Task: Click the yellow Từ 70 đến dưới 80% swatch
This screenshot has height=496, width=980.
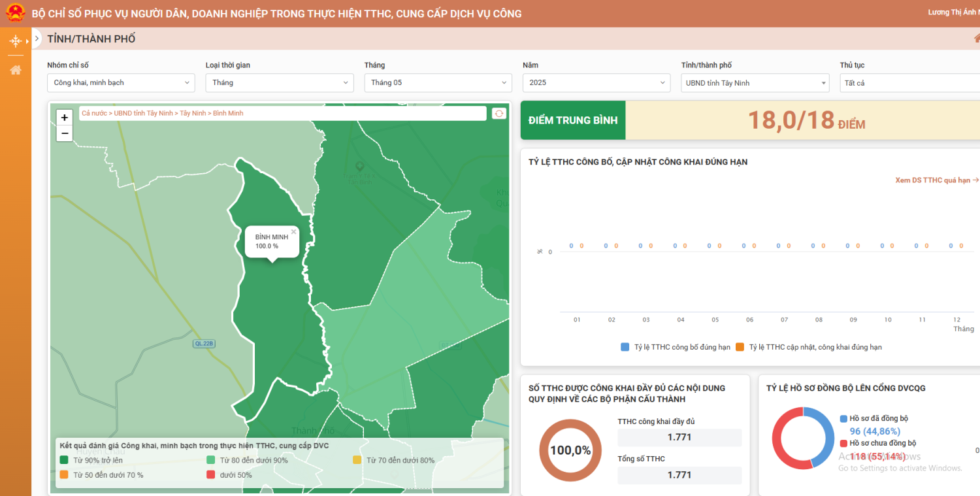Action: [x=357, y=460]
